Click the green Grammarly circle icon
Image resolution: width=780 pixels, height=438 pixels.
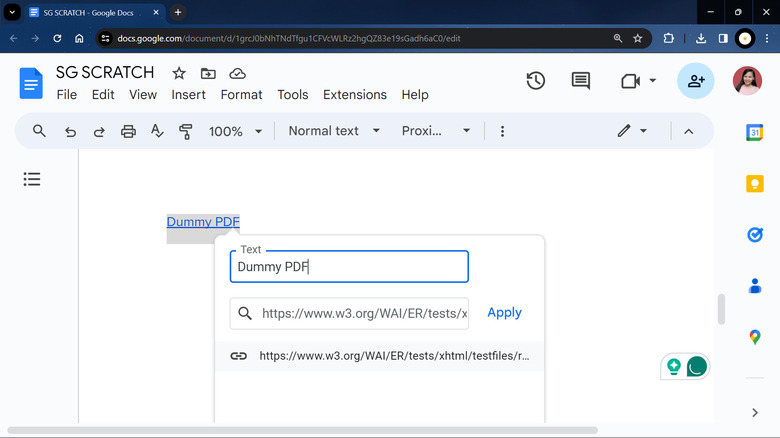pyautogui.click(x=696, y=367)
